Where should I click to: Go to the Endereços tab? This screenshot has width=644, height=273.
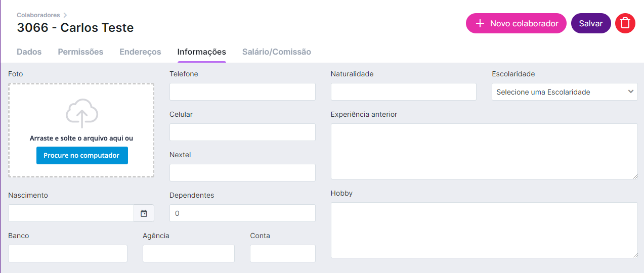coord(140,52)
